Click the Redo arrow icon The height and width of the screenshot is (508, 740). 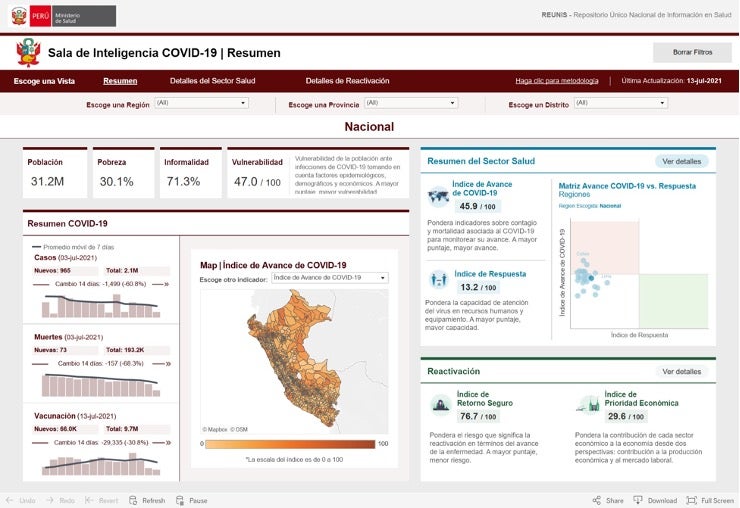click(x=50, y=500)
